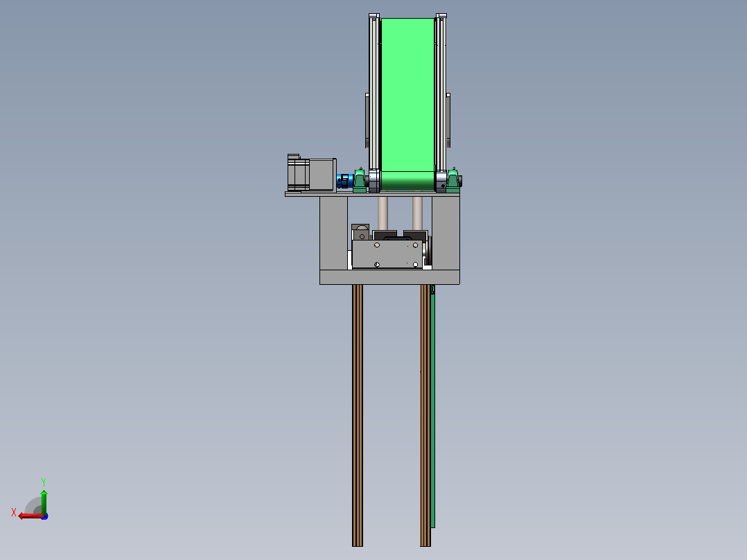
Task: Select the right vertical guide shaft
Action: pyautogui.click(x=417, y=213)
